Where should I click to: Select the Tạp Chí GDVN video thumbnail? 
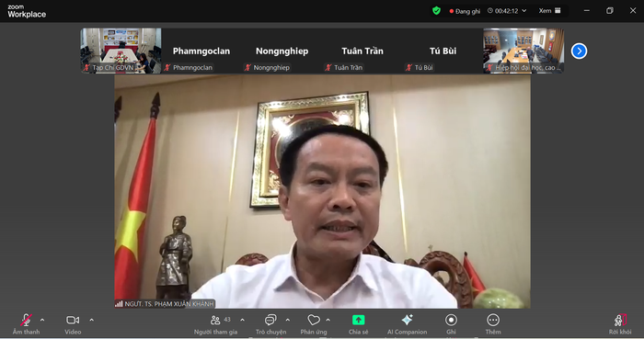tap(121, 51)
